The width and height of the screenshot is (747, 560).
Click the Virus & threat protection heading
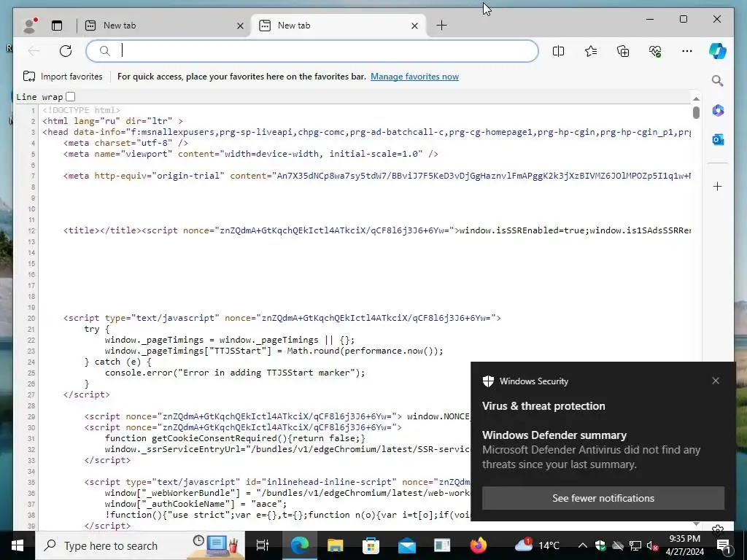pyautogui.click(x=543, y=406)
